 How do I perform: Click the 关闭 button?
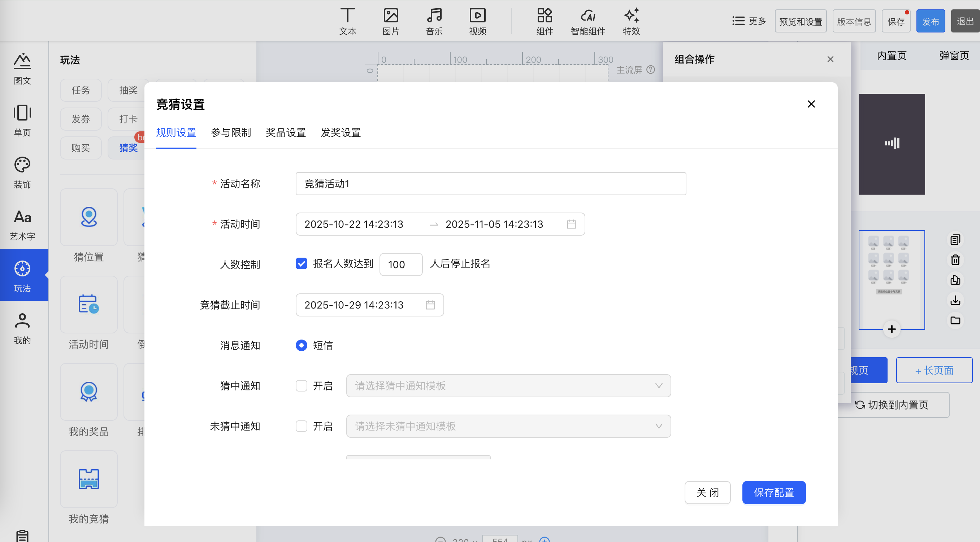pos(707,493)
